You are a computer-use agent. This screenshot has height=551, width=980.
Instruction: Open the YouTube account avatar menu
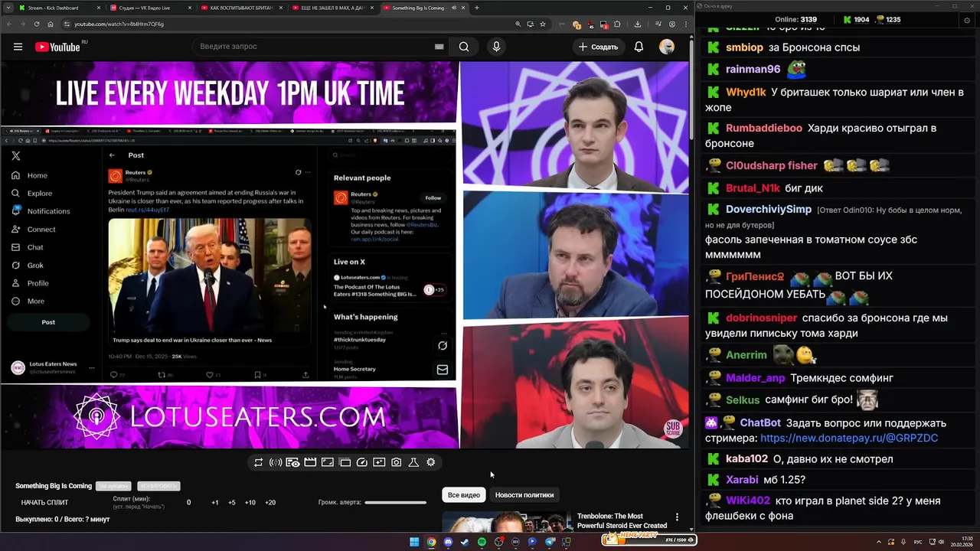[x=667, y=47]
